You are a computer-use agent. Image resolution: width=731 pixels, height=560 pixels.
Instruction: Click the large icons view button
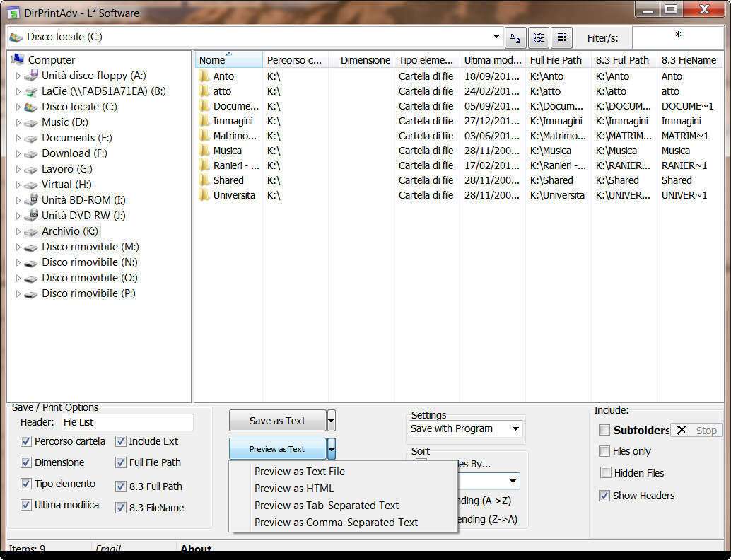pos(515,38)
